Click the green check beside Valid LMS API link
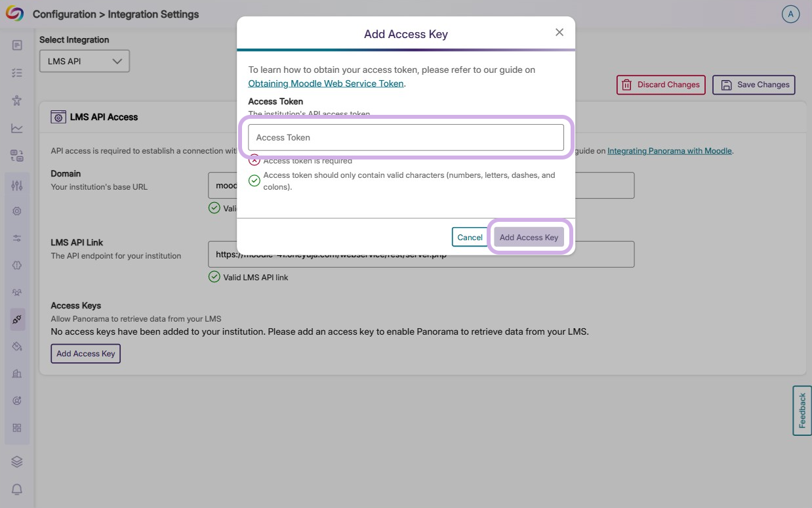This screenshot has width=812, height=508. (x=214, y=277)
